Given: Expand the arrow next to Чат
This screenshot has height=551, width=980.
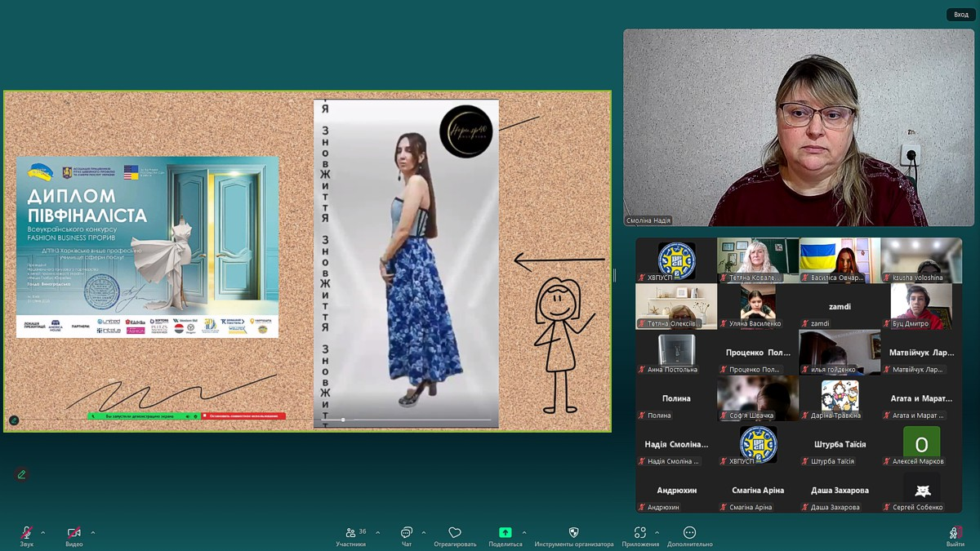Looking at the screenshot, I should 423,533.
